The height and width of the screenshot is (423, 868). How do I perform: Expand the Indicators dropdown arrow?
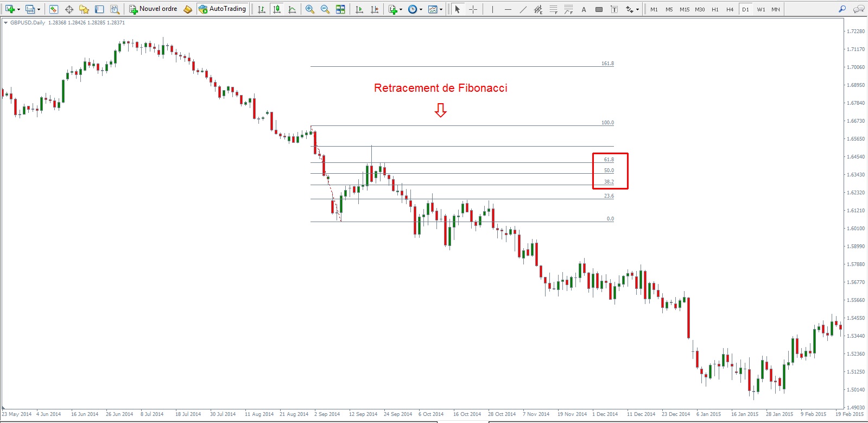tap(401, 9)
